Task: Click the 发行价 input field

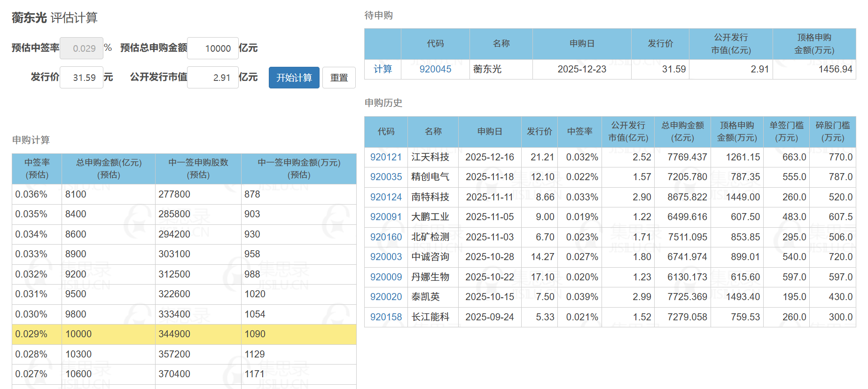Action: (x=81, y=78)
